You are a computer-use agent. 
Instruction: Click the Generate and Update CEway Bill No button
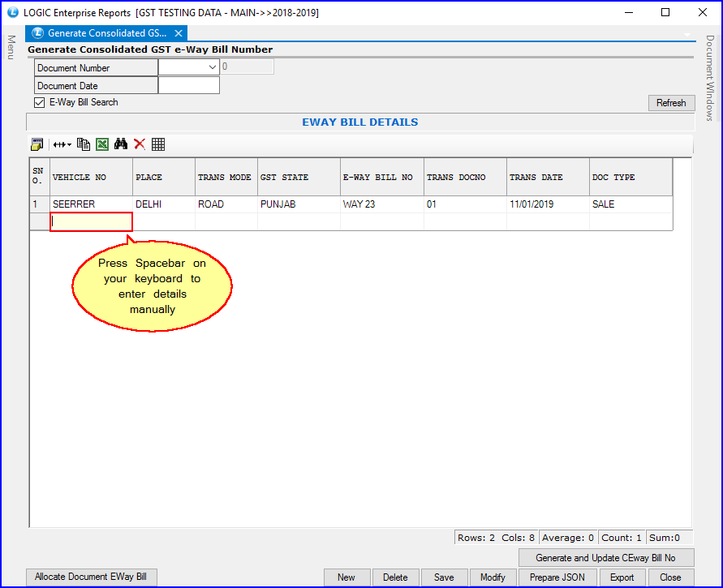606,558
